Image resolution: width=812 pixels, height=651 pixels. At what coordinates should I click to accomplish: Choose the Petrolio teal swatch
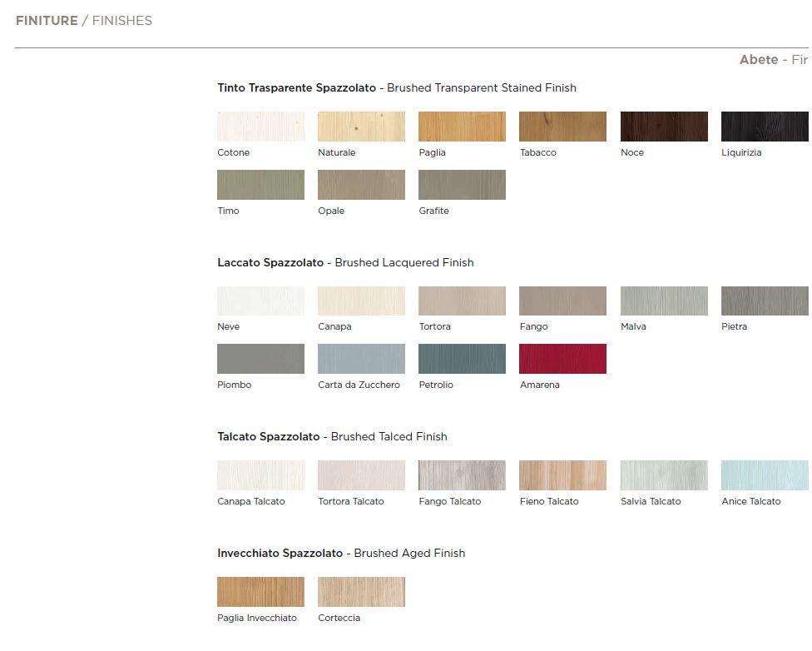pos(462,359)
